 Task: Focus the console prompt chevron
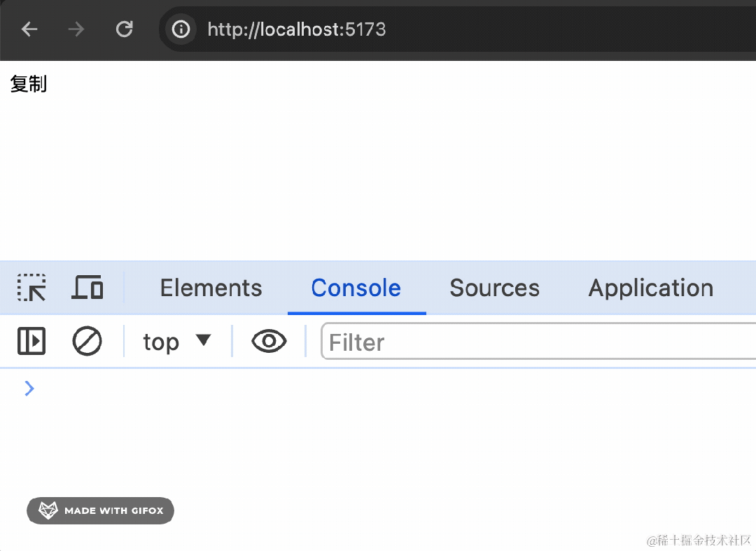coord(29,389)
